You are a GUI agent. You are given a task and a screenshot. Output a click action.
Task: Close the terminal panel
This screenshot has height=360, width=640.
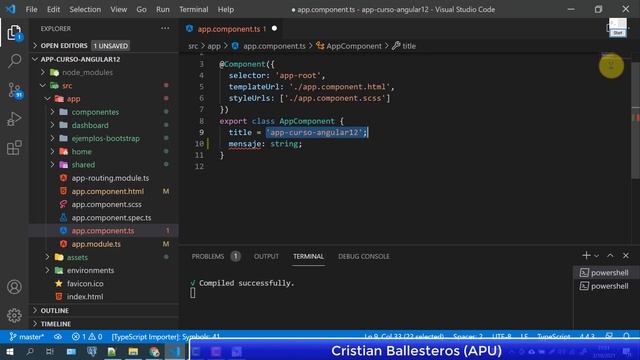626,256
